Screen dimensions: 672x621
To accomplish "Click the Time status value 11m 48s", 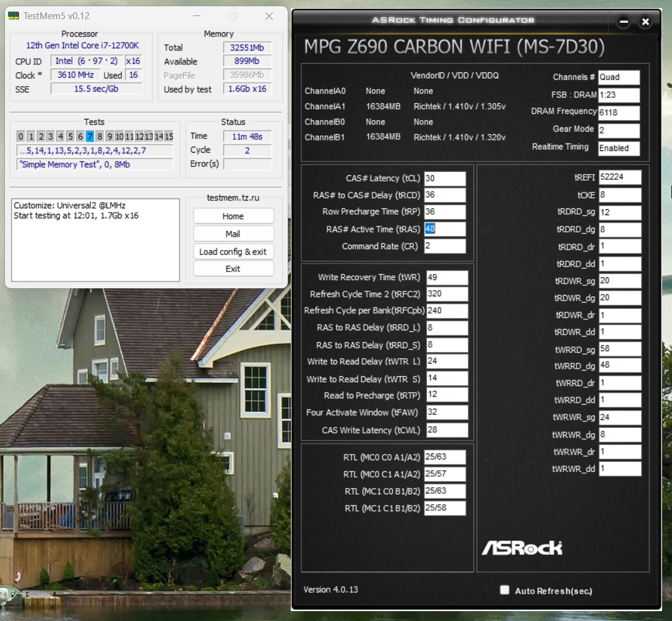I will tap(248, 137).
